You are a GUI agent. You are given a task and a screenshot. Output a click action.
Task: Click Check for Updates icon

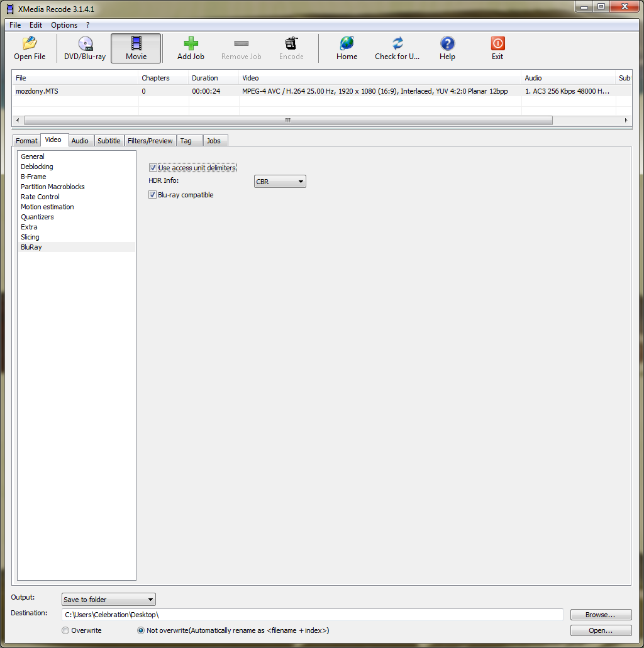[397, 43]
